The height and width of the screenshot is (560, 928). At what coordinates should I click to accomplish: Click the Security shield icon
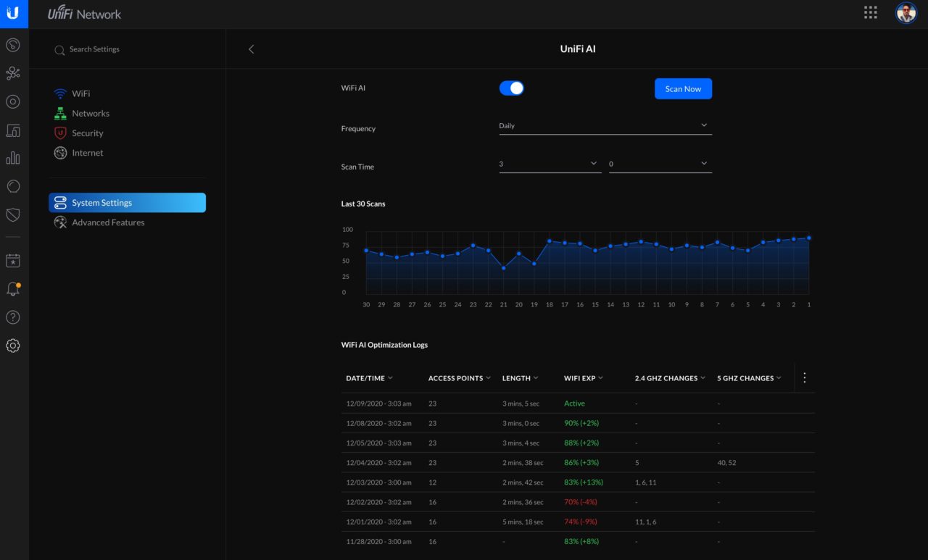click(60, 133)
